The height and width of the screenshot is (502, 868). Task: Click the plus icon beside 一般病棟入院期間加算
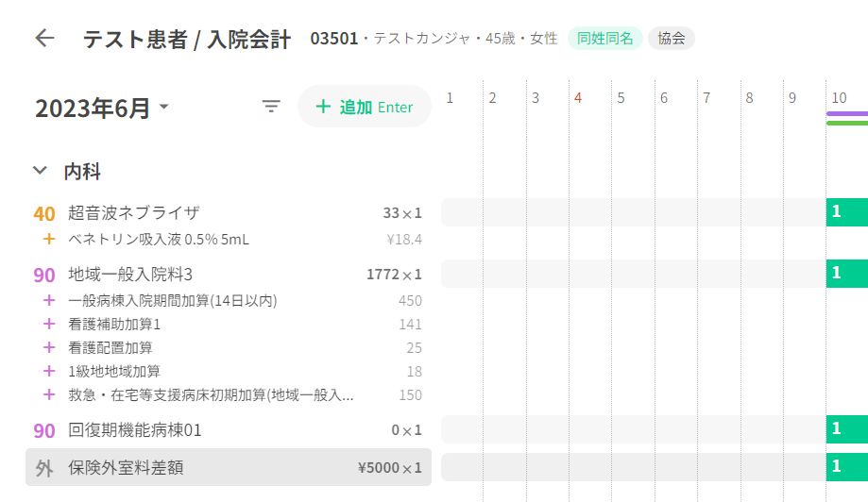pos(49,301)
